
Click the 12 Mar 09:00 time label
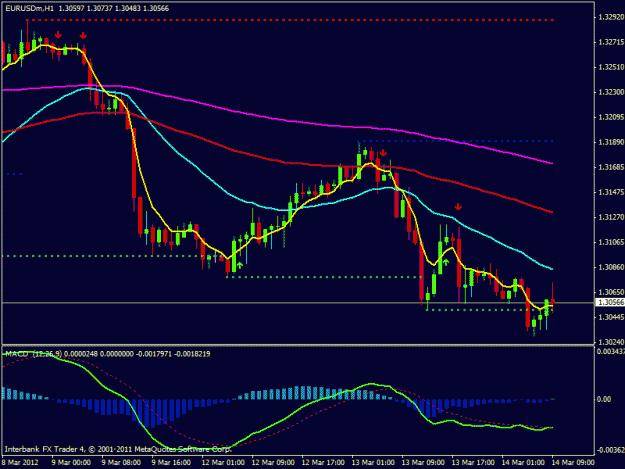tap(273, 462)
